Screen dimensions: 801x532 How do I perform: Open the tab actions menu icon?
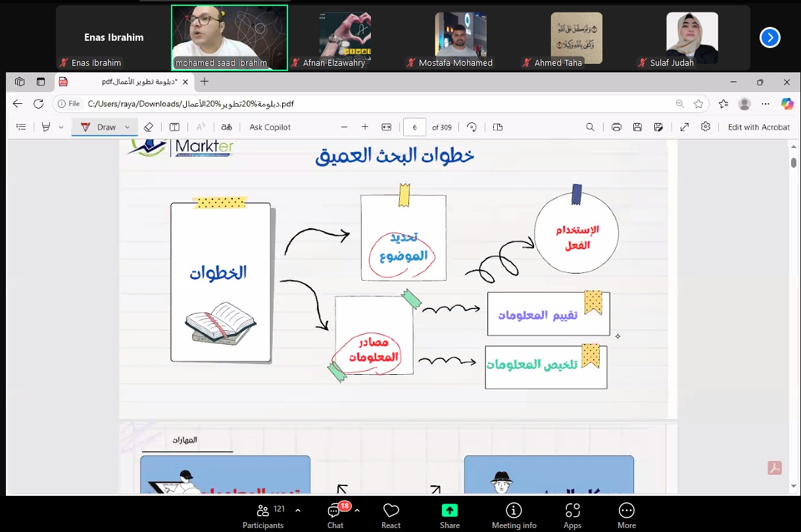click(x=41, y=82)
